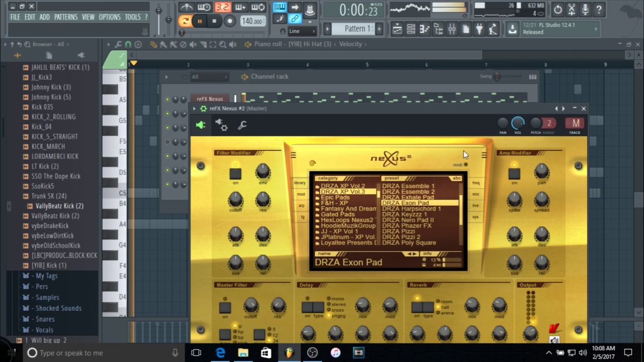Toggle the wait-for-input-to-start-playing button
The image size is (644, 362).
point(204,7)
